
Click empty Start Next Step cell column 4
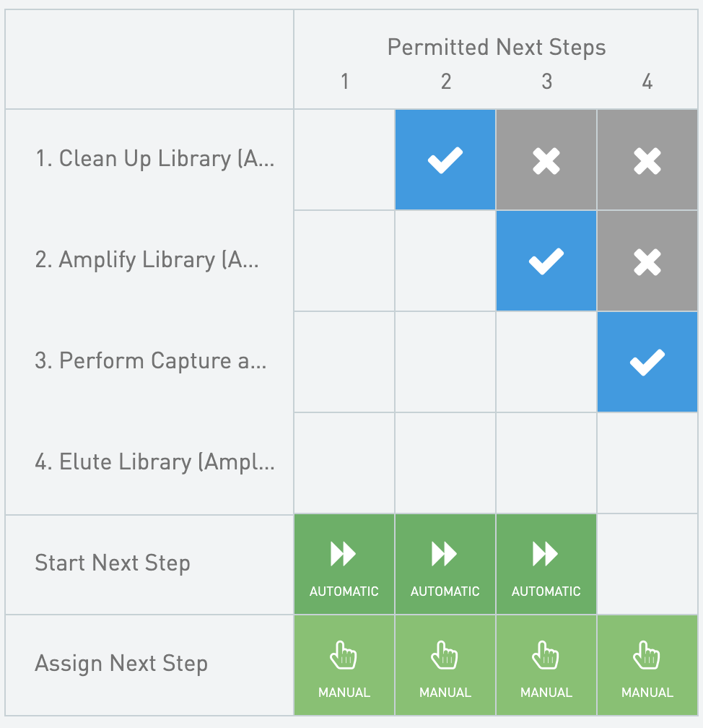point(647,564)
